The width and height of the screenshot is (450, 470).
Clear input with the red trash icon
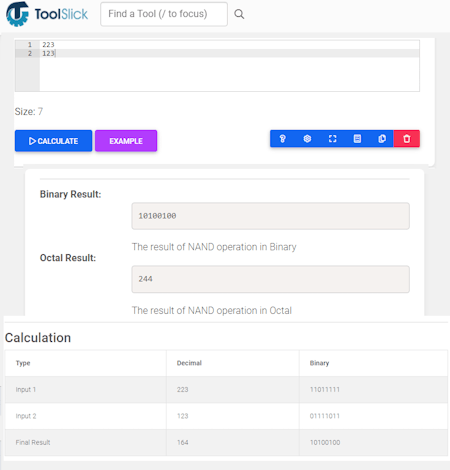click(x=407, y=139)
